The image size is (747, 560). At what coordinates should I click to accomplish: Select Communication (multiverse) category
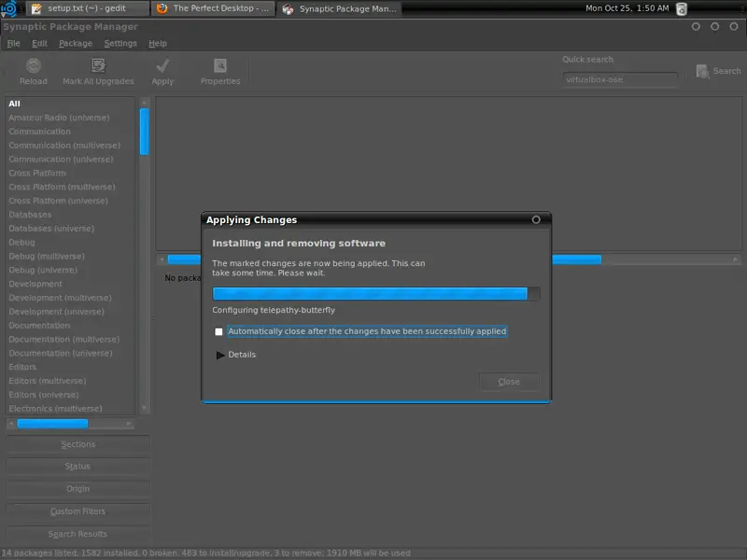71,145
